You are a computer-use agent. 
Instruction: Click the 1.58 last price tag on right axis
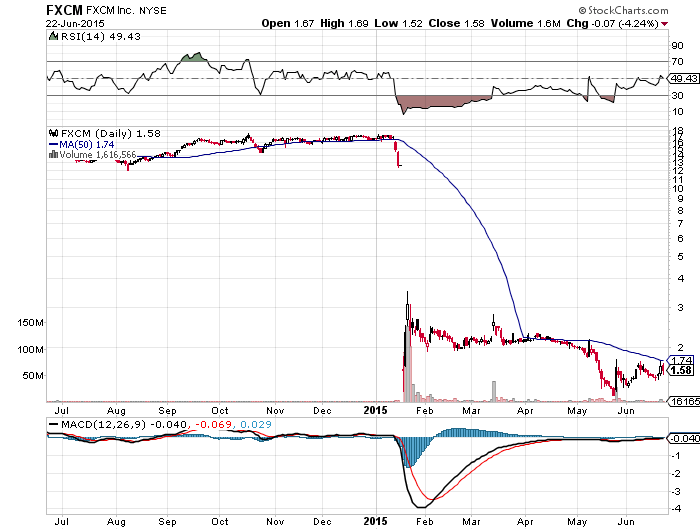[x=682, y=371]
